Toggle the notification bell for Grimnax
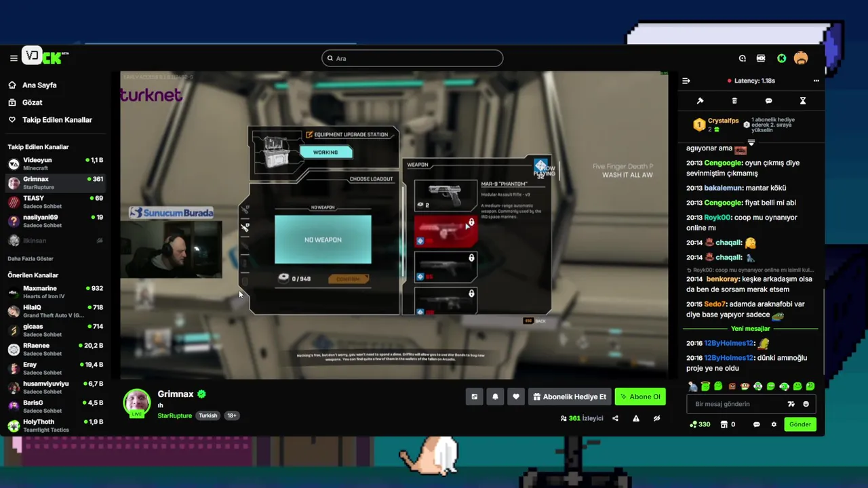Image resolution: width=868 pixels, height=488 pixels. coord(495,397)
